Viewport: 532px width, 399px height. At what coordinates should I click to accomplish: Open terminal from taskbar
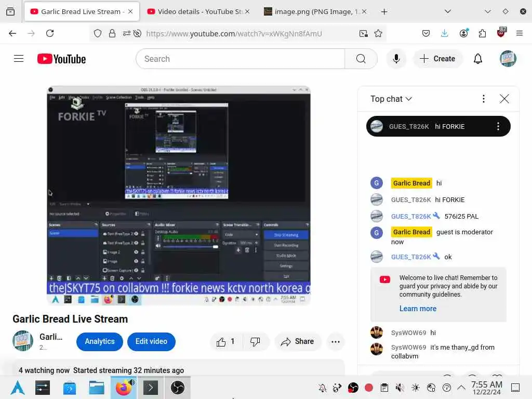(x=151, y=388)
